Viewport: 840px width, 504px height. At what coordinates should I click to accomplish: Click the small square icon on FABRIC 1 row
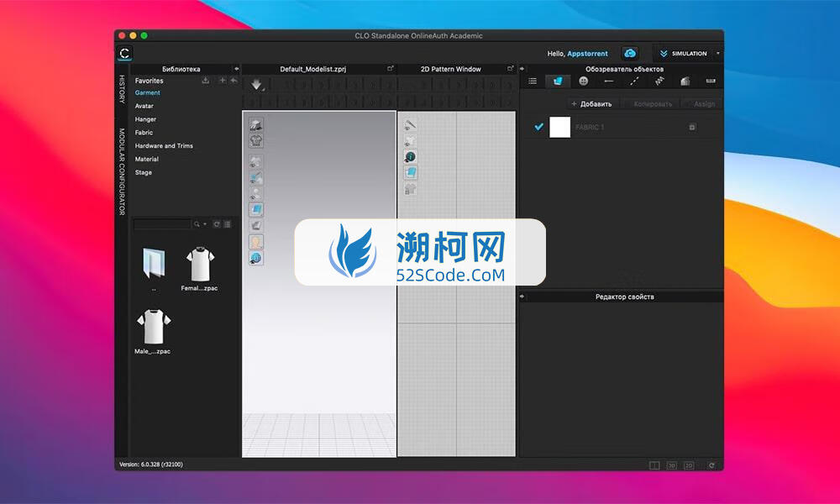click(x=692, y=128)
